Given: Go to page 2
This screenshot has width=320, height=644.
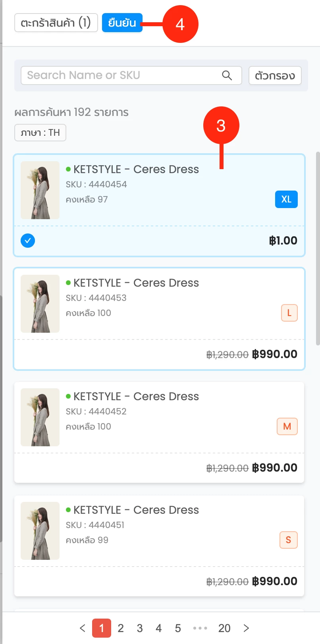Looking at the screenshot, I should point(121,628).
